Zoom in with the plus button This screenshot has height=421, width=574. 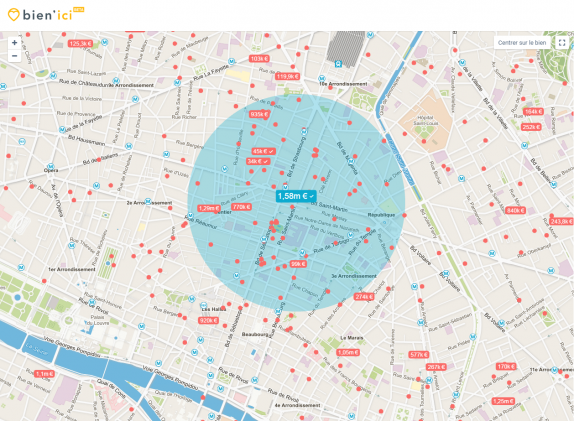click(x=14, y=43)
